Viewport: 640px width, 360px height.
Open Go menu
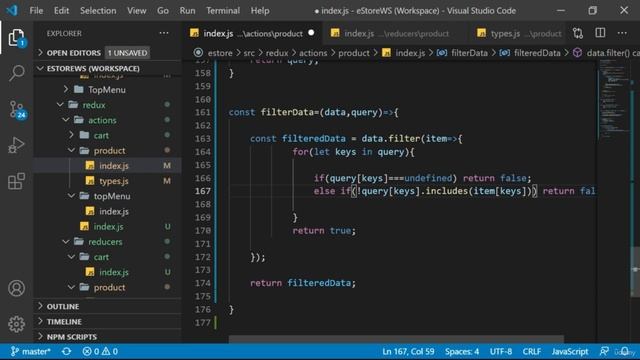point(163,11)
